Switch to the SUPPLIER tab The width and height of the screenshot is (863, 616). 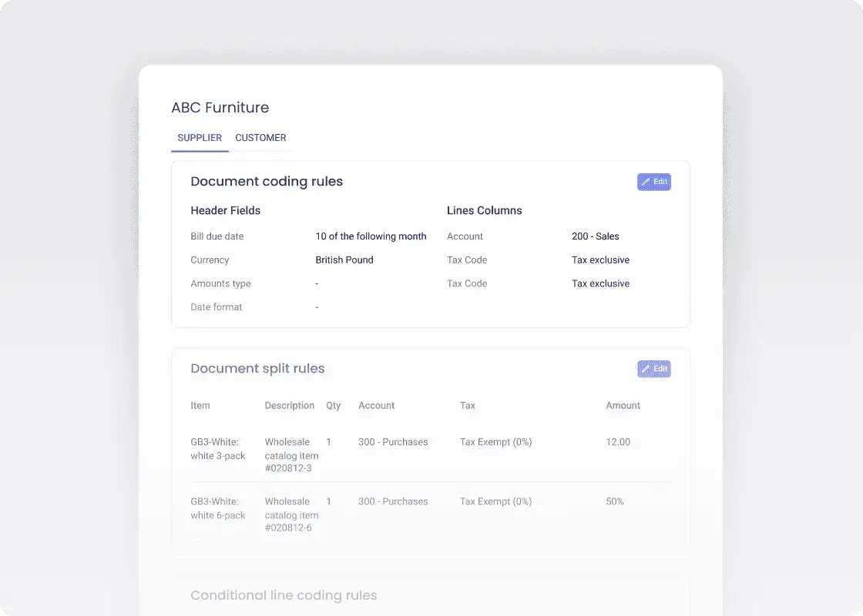point(200,138)
